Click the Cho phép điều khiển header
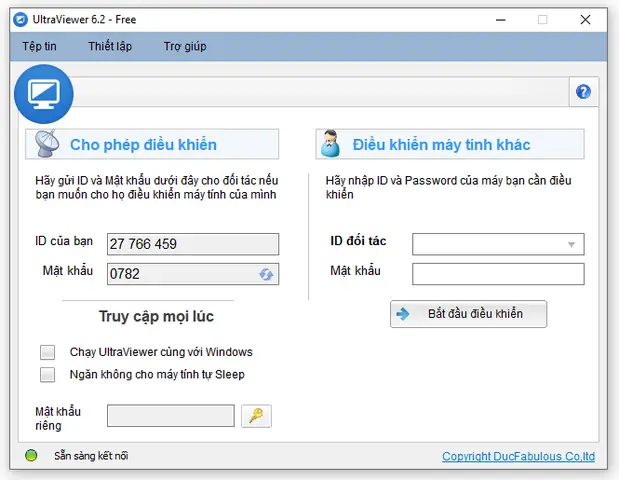The height and width of the screenshot is (480, 619). click(152, 144)
